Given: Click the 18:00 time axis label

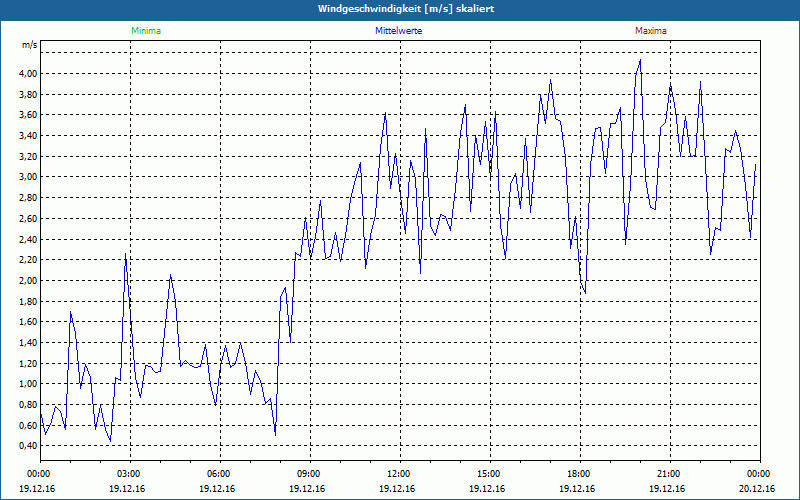Looking at the screenshot, I should 581,474.
